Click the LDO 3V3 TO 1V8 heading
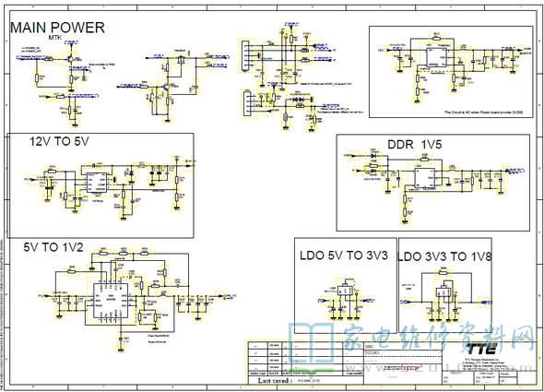544x392 pixels. point(445,256)
